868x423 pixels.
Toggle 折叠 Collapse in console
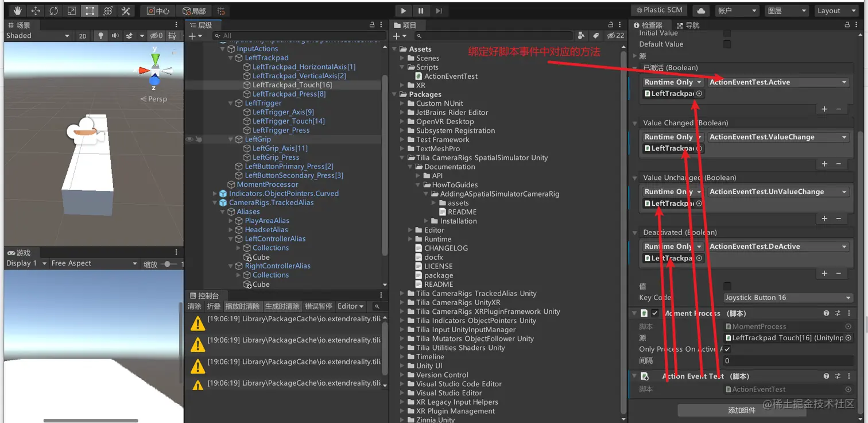click(214, 306)
